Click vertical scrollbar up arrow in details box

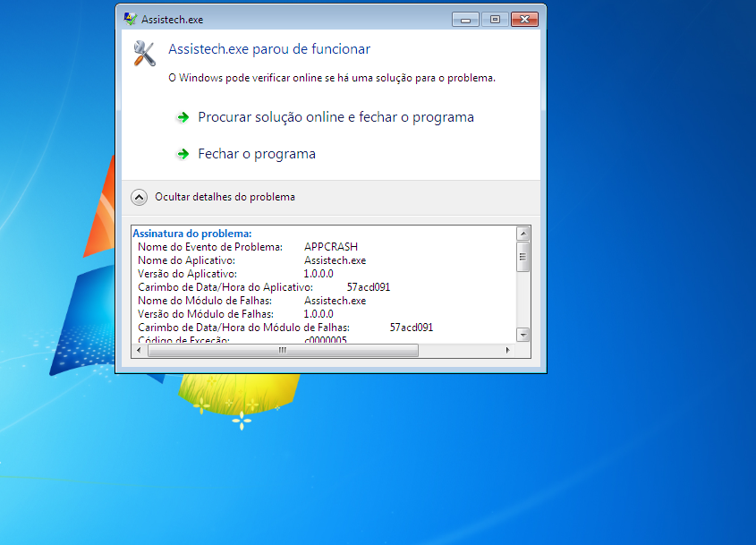tap(523, 234)
